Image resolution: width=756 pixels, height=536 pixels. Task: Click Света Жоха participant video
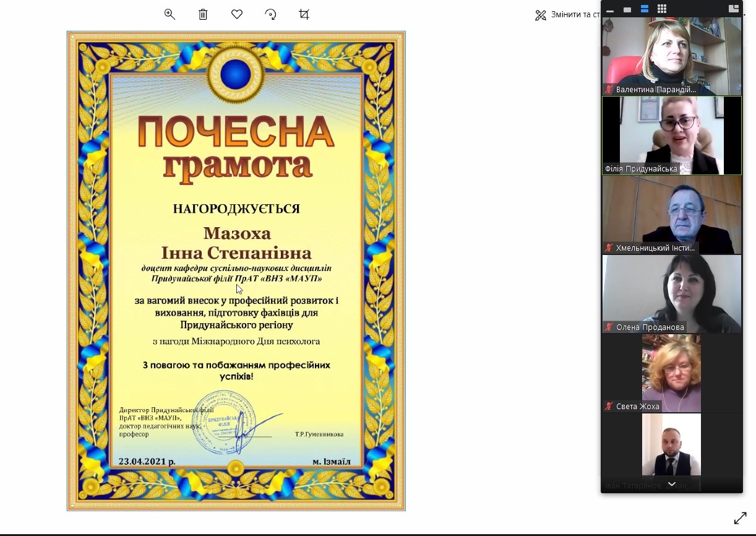pyautogui.click(x=671, y=373)
